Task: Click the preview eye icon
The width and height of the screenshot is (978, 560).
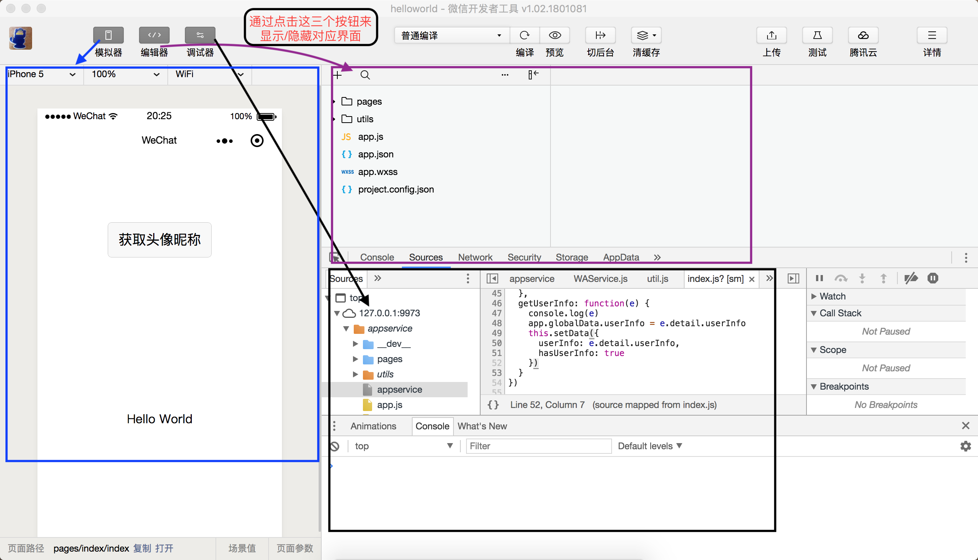Action: click(555, 36)
